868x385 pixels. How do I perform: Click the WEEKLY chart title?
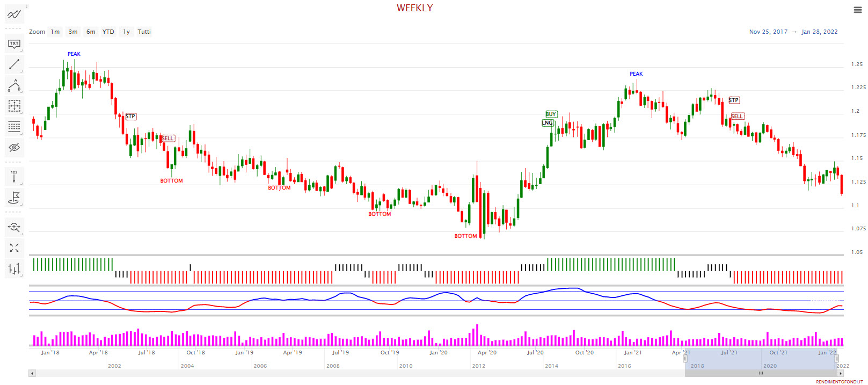[414, 8]
